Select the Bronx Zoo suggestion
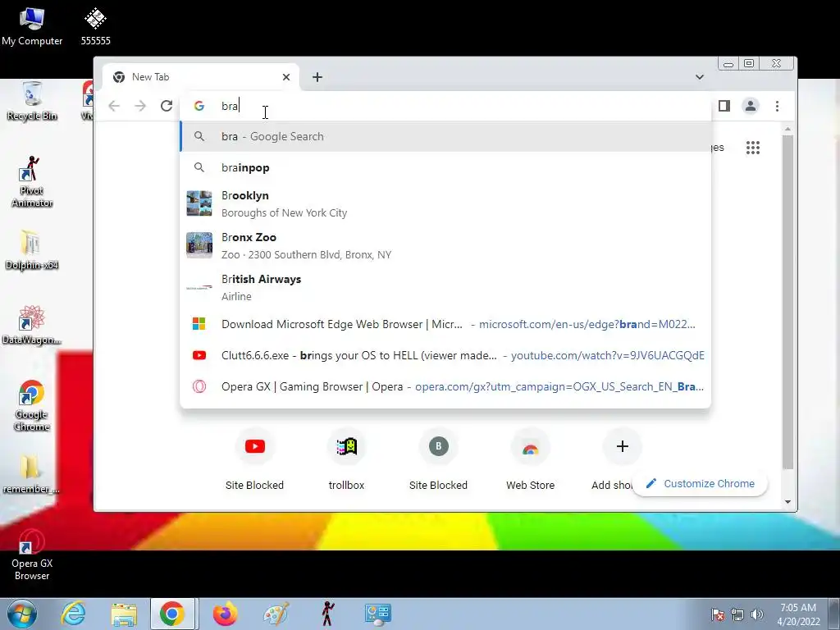The height and width of the screenshot is (630, 840). [x=445, y=245]
